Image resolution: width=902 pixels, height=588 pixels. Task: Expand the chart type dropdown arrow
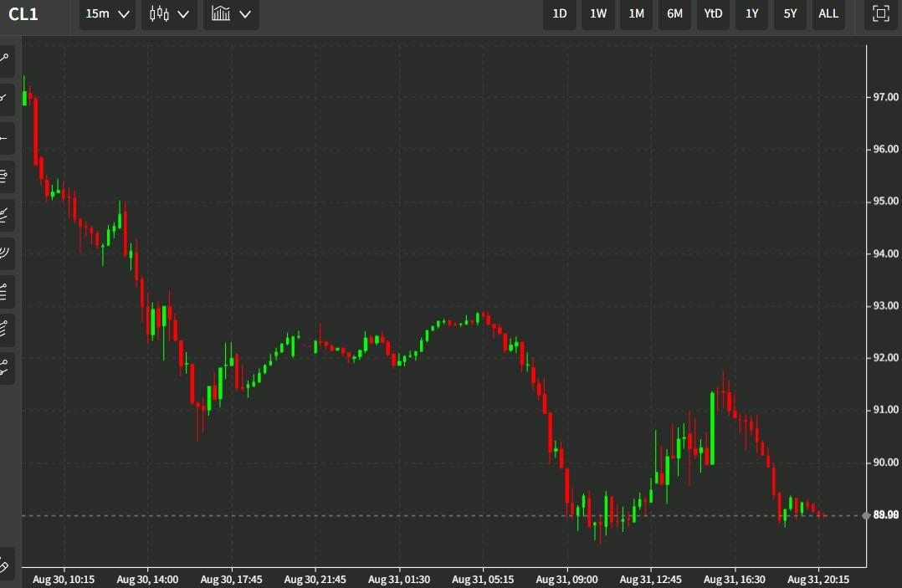(x=183, y=14)
